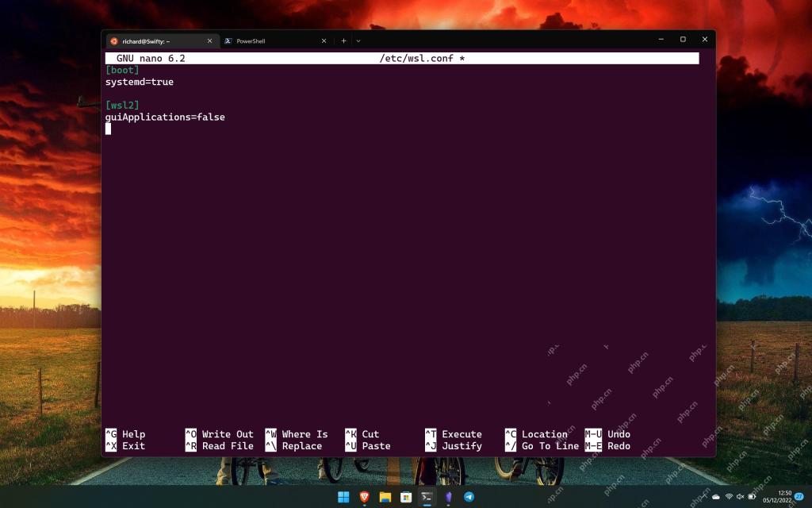
Task: Click the OneDrive cloud tray icon
Action: point(716,497)
